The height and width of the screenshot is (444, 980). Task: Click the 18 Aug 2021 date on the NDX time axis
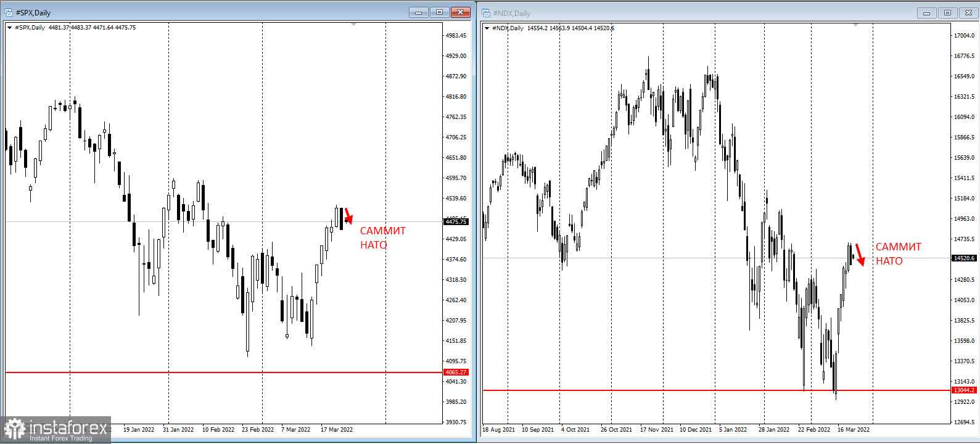pyautogui.click(x=498, y=430)
